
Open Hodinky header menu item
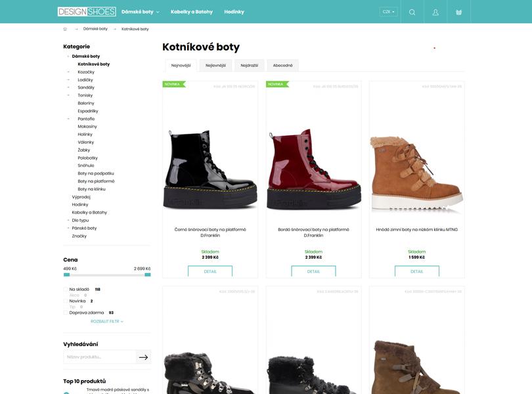234,12
